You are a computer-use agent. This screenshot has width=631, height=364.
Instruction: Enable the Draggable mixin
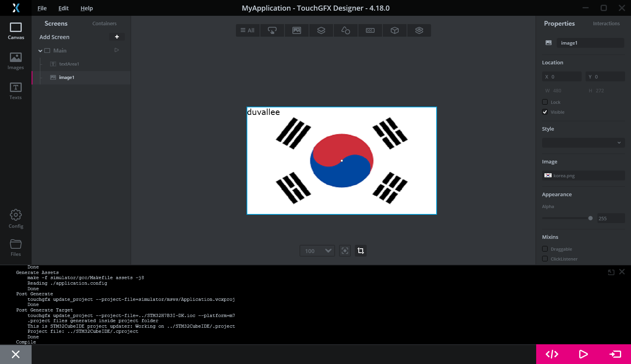coord(545,249)
